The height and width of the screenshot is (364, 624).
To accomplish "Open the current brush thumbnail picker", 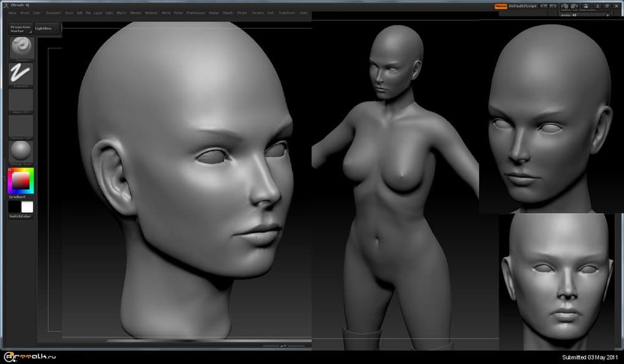I will [x=21, y=48].
